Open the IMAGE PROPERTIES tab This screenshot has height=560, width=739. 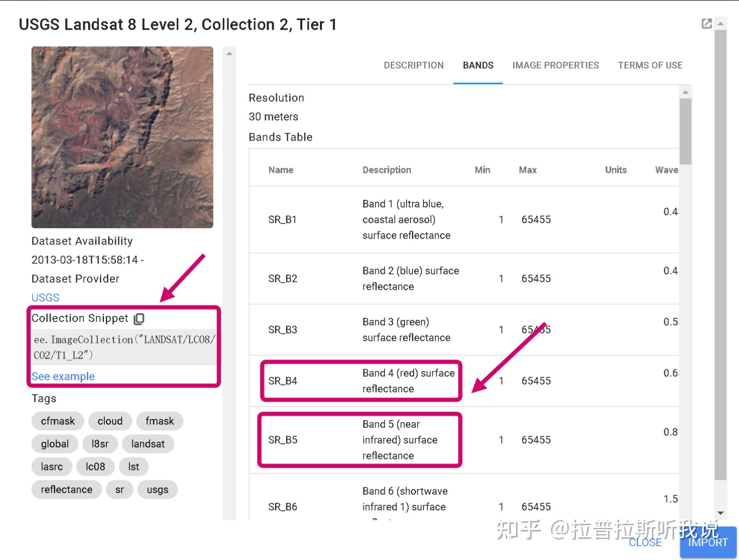[x=555, y=65]
